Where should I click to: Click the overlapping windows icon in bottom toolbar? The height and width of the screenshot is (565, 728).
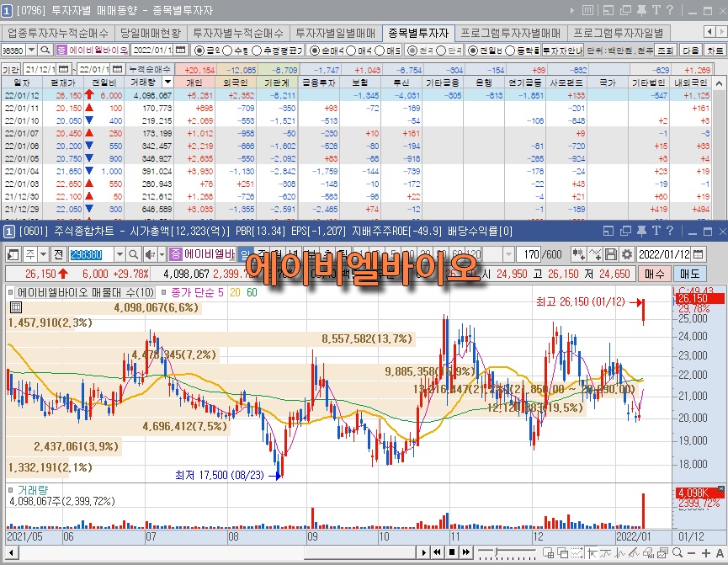(x=563, y=553)
